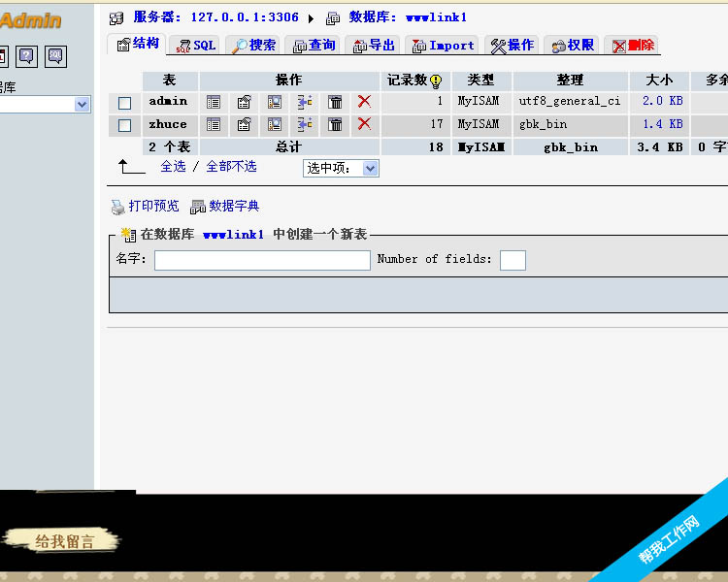Insert row into admin table
728x582 pixels.
coord(305,102)
